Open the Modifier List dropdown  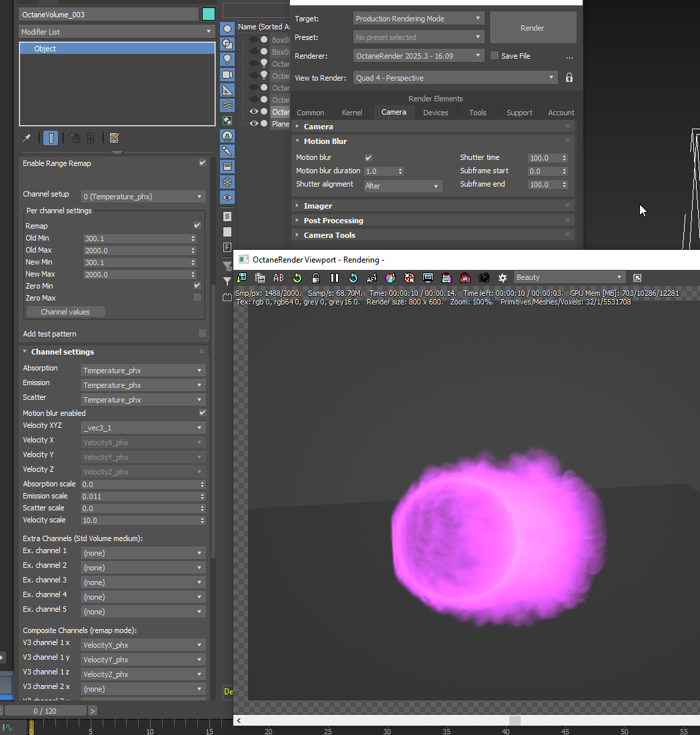[117, 32]
